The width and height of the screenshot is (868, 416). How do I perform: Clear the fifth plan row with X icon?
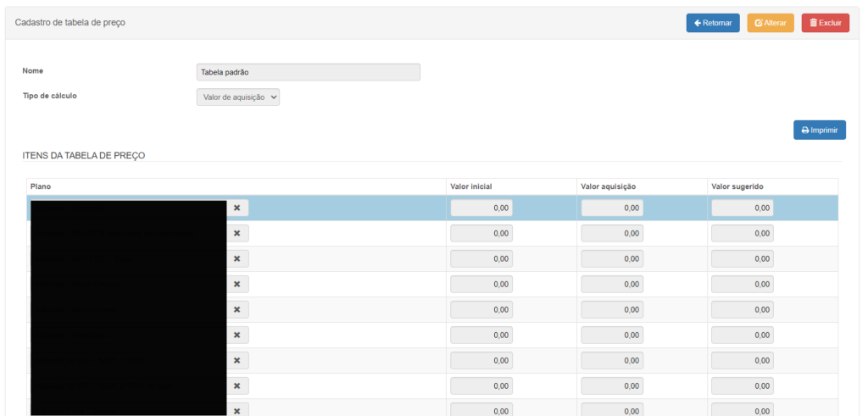(x=237, y=309)
